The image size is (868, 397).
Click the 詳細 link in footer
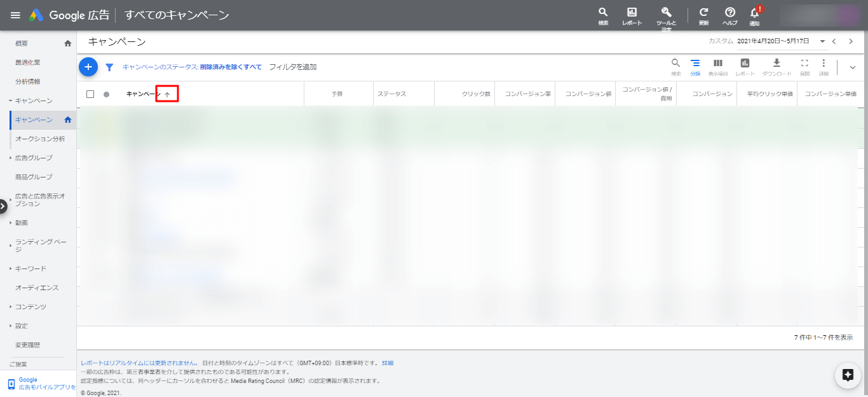pyautogui.click(x=388, y=363)
